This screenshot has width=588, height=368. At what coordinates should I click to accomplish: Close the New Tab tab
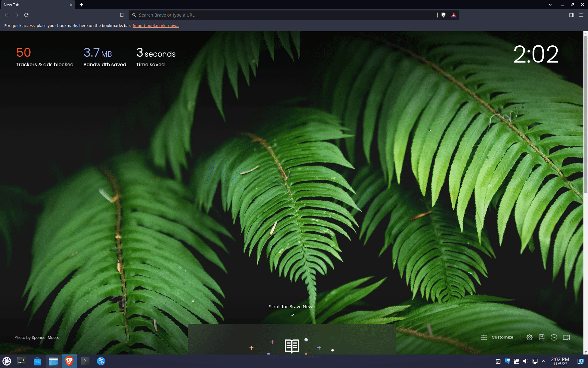[x=71, y=5]
